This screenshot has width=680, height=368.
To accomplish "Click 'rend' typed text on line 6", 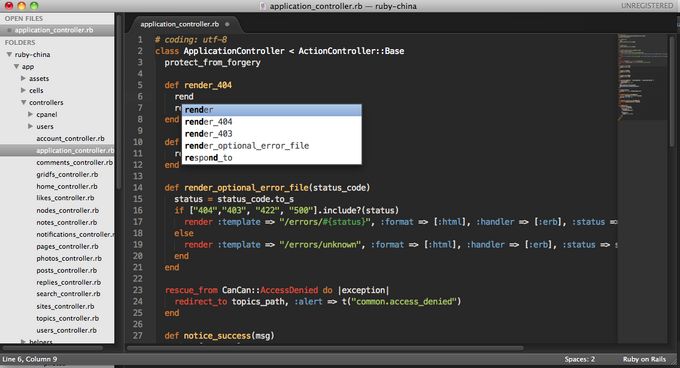I will pos(184,97).
